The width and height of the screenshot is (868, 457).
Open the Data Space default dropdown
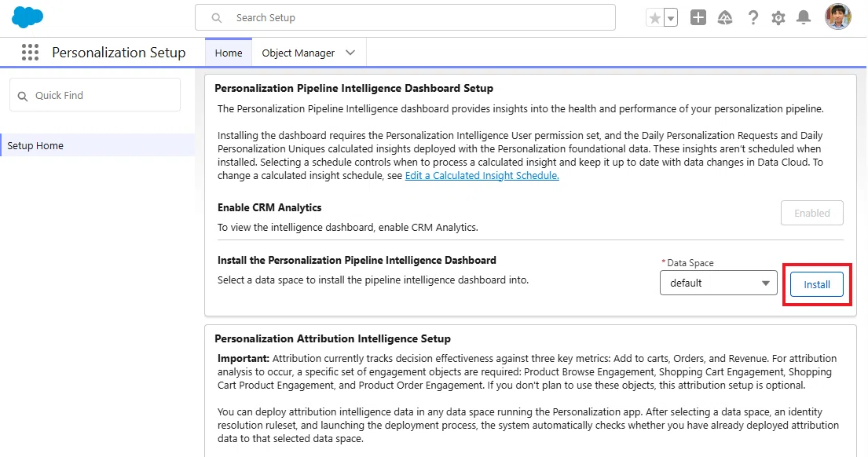click(719, 283)
